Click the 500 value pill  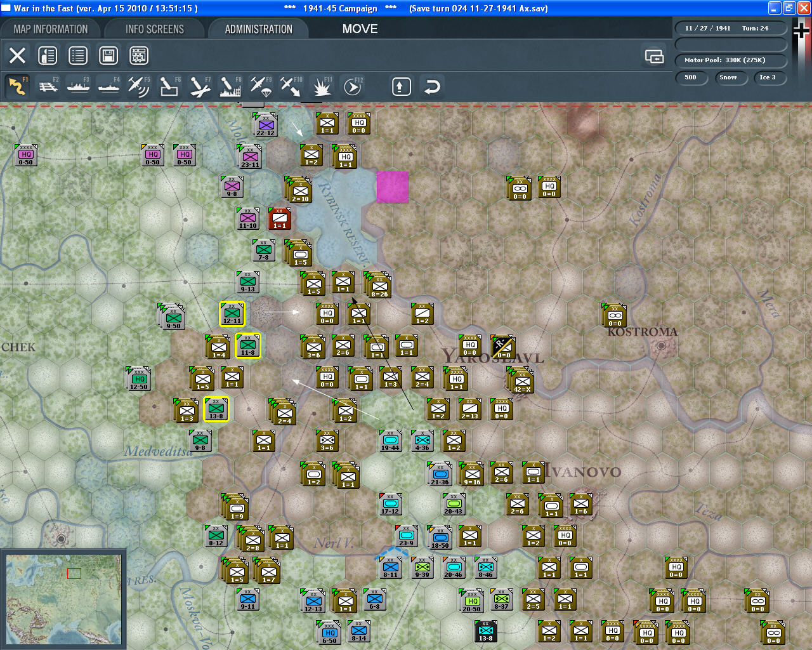click(x=691, y=77)
